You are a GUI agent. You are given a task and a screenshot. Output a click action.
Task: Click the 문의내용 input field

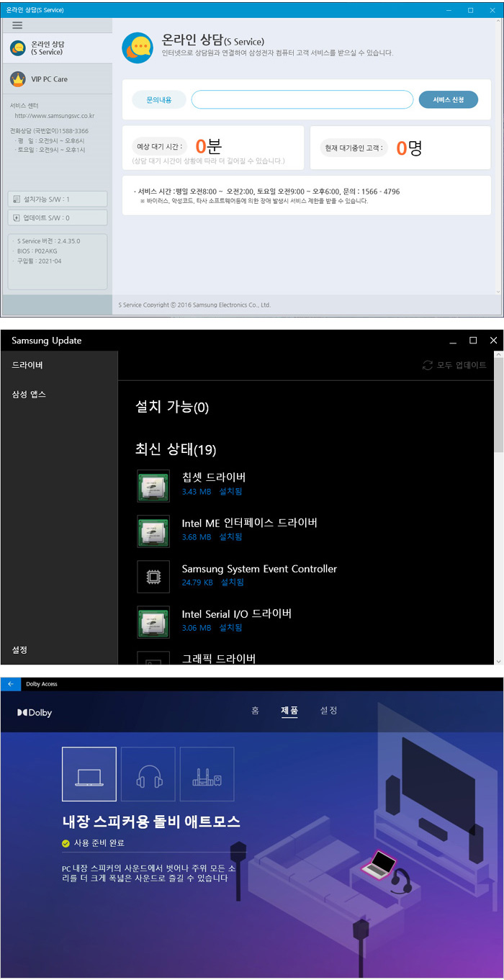(x=302, y=99)
